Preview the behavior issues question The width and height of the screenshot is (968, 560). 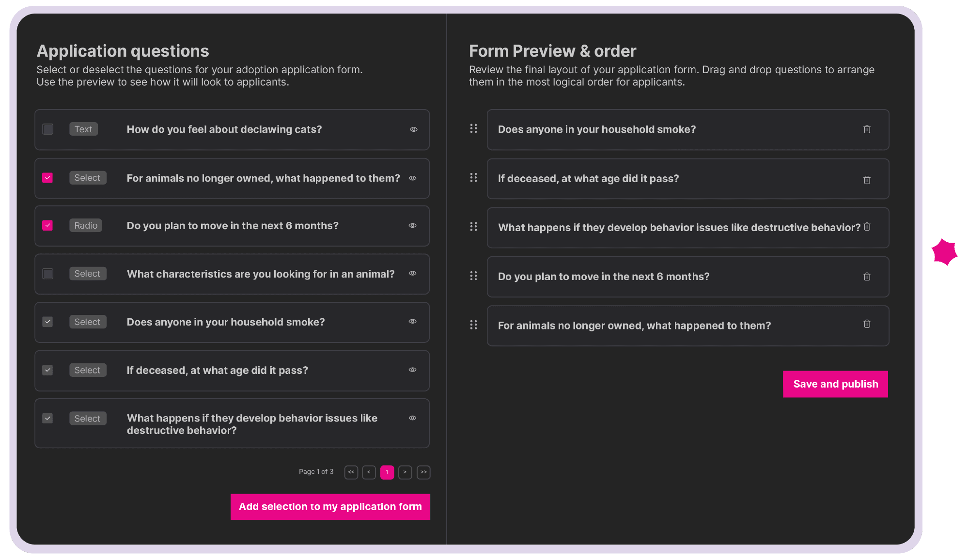pyautogui.click(x=412, y=418)
